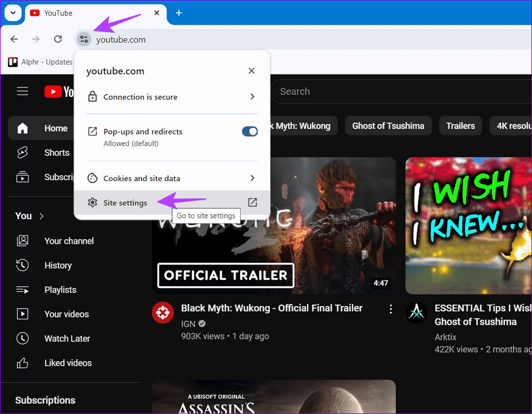Screen dimensions: 532x414
Task: Click the cookie icon
Action: click(92, 178)
